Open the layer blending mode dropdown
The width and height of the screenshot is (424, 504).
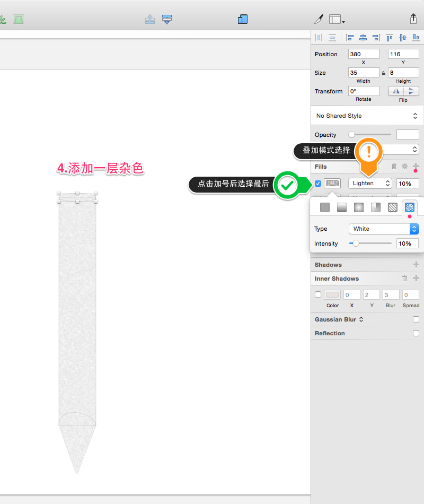click(x=400, y=150)
